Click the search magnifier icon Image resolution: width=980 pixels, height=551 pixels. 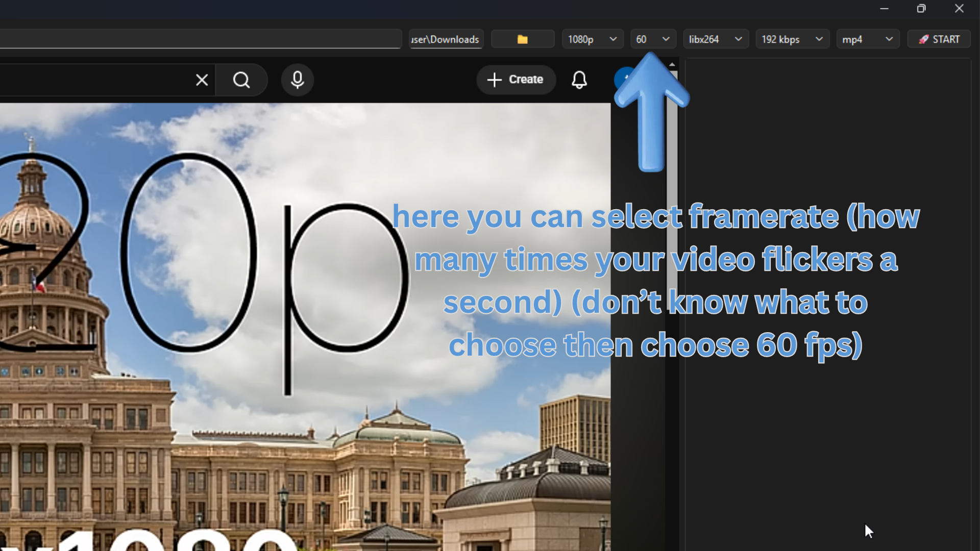coord(241,80)
